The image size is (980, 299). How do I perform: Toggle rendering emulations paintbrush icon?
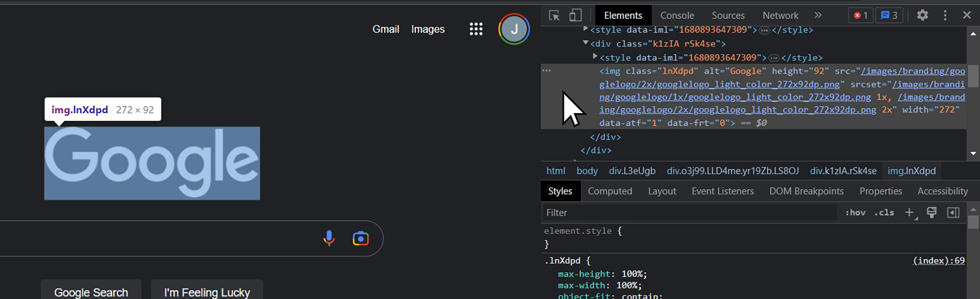pos(932,212)
